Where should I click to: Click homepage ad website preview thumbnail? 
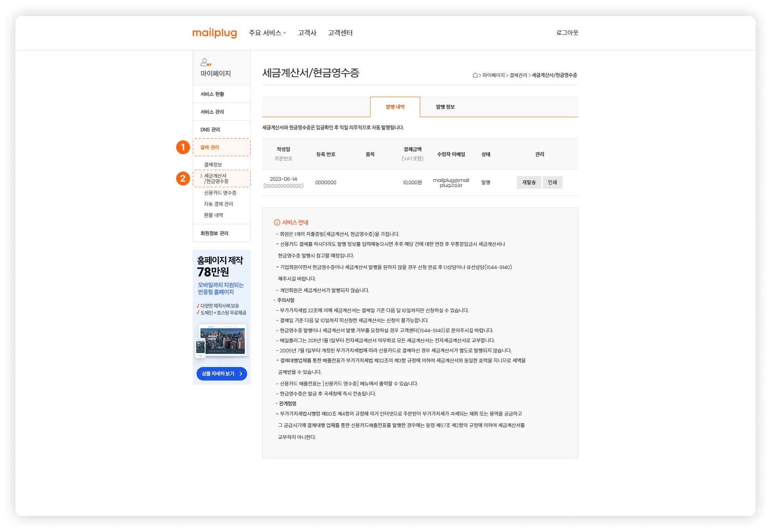[x=222, y=341]
